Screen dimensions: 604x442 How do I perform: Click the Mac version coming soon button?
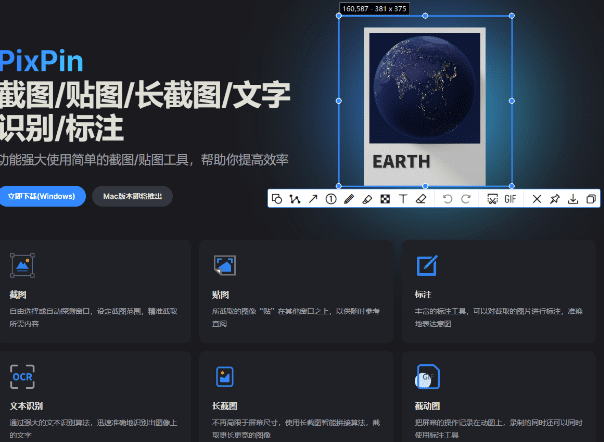(x=131, y=196)
